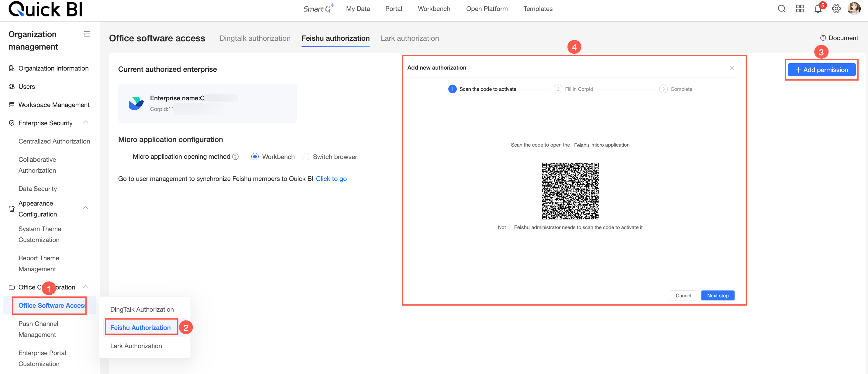Follow the Click to go link
The height and width of the screenshot is (374, 868).
pos(331,179)
